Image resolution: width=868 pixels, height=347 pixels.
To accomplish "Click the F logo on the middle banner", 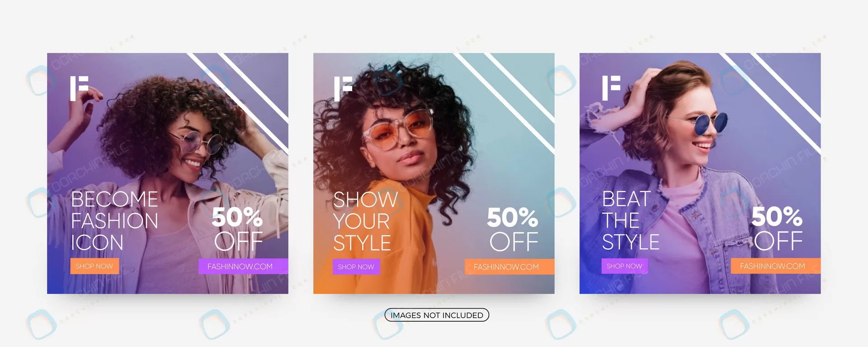I will pos(343,89).
